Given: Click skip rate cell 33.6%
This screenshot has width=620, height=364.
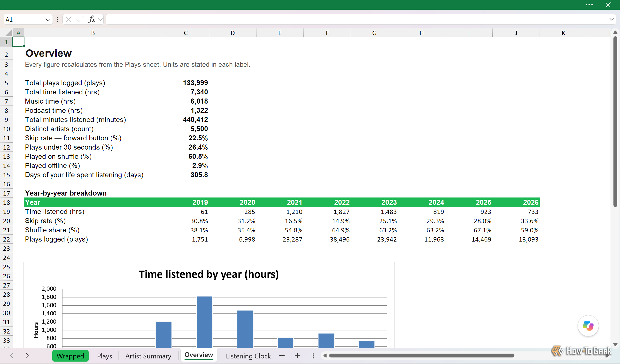Looking at the screenshot, I should click(x=529, y=221).
